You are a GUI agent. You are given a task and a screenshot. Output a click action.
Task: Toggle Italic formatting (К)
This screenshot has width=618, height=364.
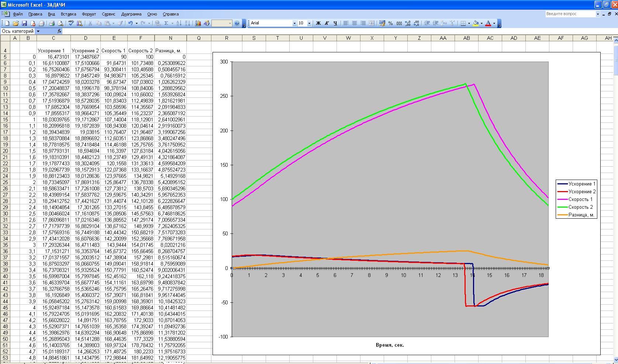[x=327, y=23]
